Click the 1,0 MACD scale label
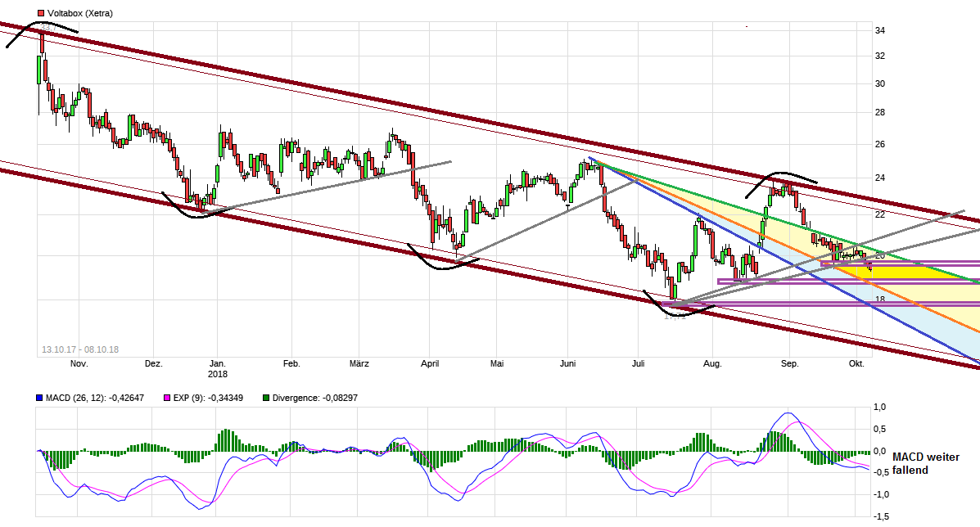Screen dimensions: 980x527 pos(880,407)
